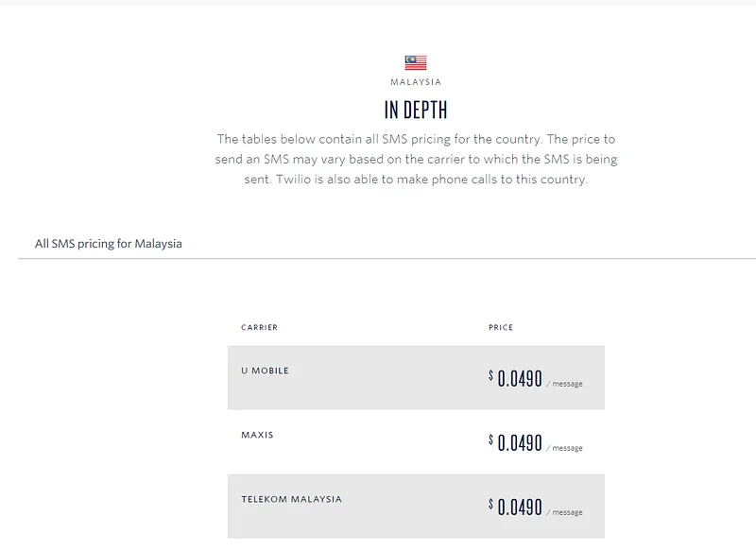
Task: Click '/ message' label in U Mobile row
Action: tap(564, 384)
